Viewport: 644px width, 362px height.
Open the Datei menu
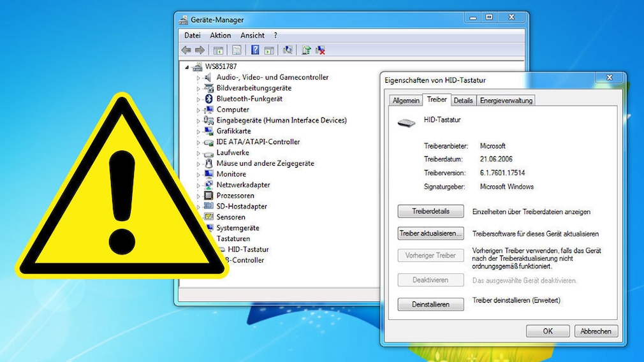coord(192,35)
